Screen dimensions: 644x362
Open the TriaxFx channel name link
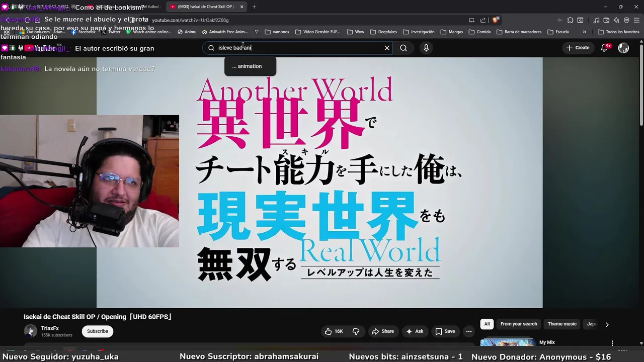50,328
